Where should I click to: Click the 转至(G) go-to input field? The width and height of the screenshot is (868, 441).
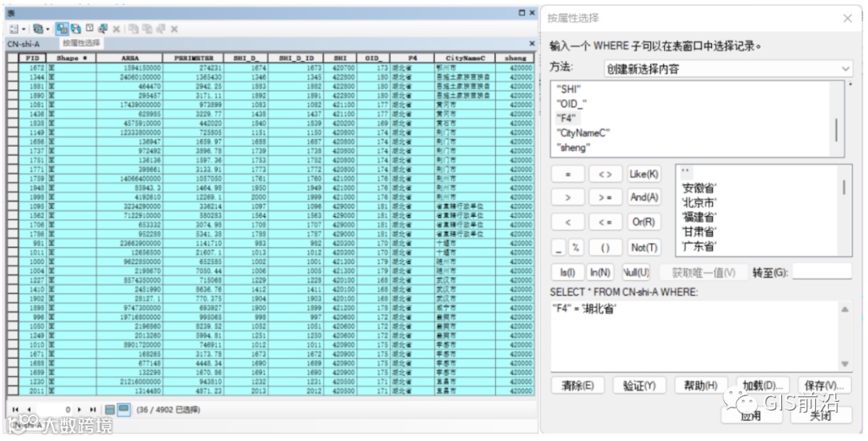[821, 272]
